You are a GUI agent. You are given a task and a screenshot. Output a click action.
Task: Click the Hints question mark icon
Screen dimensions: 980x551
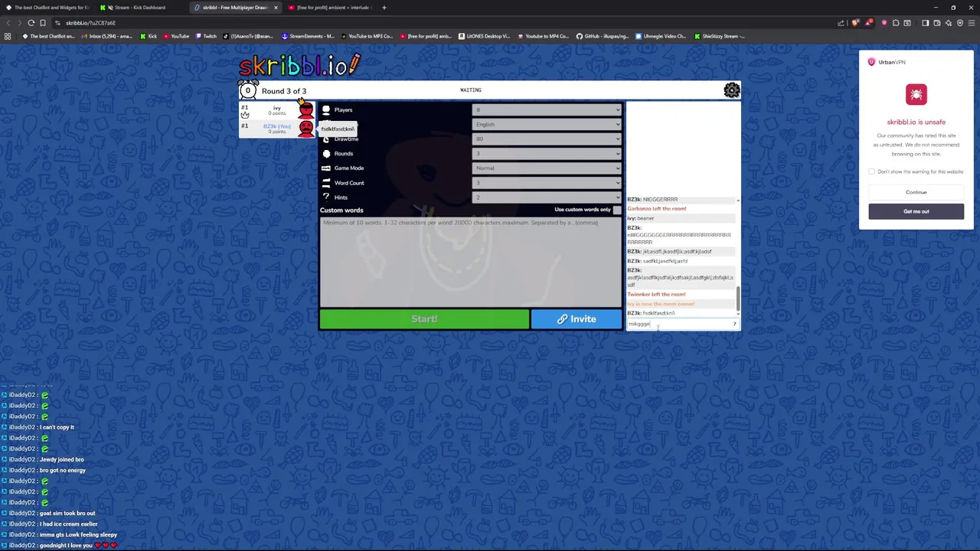tap(326, 197)
